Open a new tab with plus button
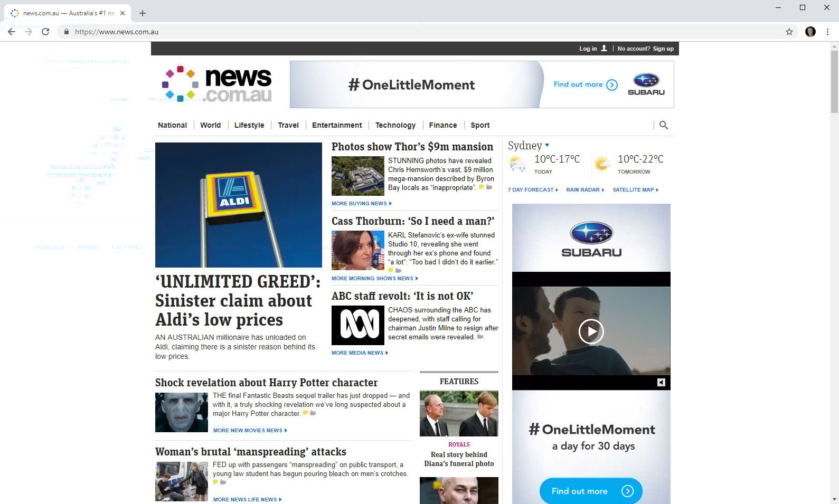The image size is (839, 504). [x=143, y=13]
